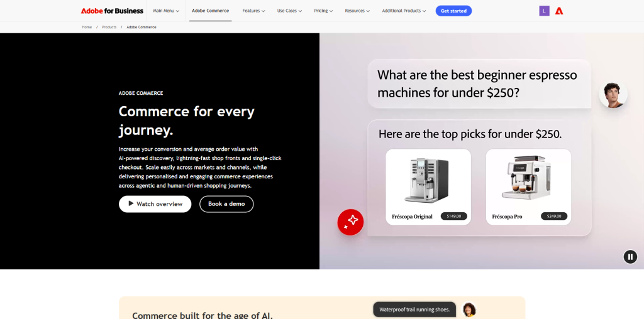Click the Waterproof trail running shoes bubble
This screenshot has width=644, height=319.
click(414, 310)
